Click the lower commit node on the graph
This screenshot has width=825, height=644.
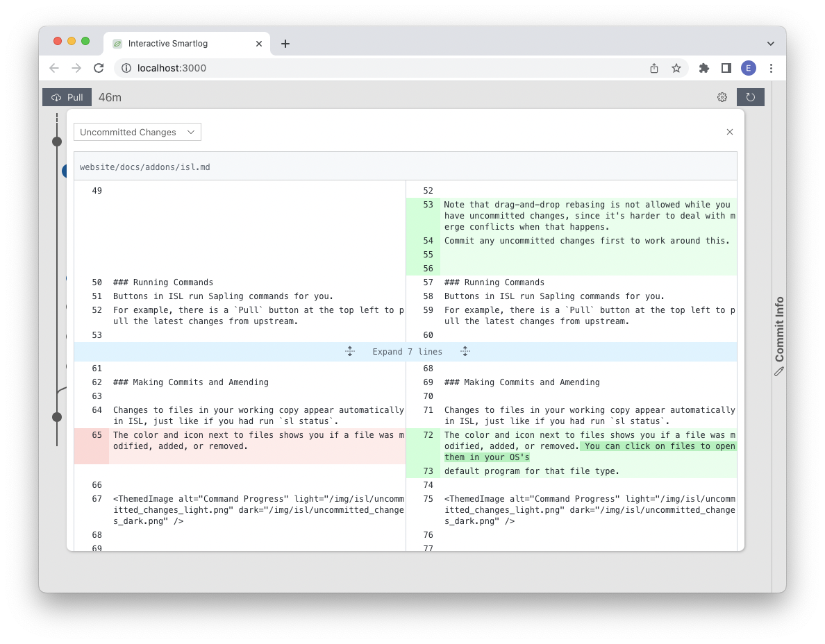[x=57, y=417]
